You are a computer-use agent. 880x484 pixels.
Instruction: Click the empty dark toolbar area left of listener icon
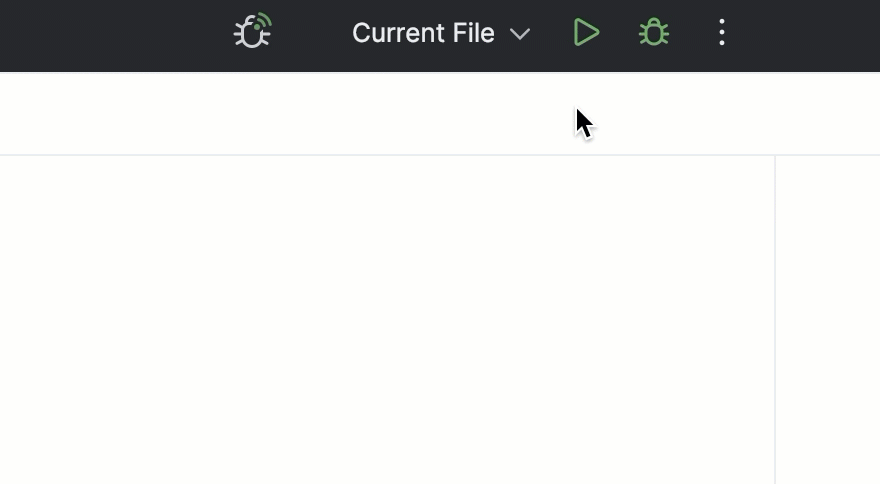[112, 35]
